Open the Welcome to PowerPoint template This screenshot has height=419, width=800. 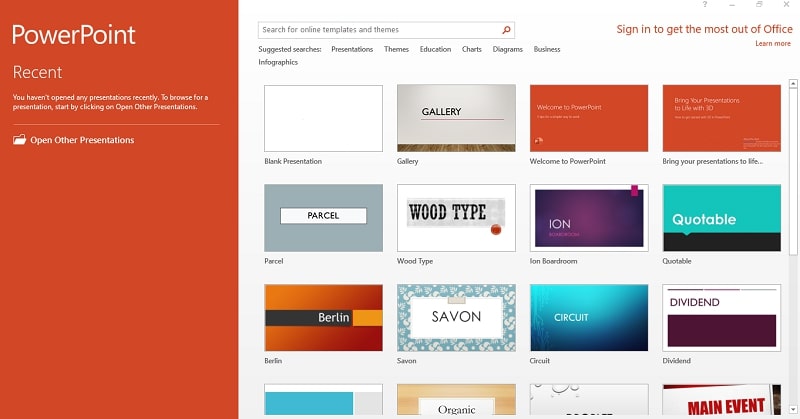click(x=589, y=118)
